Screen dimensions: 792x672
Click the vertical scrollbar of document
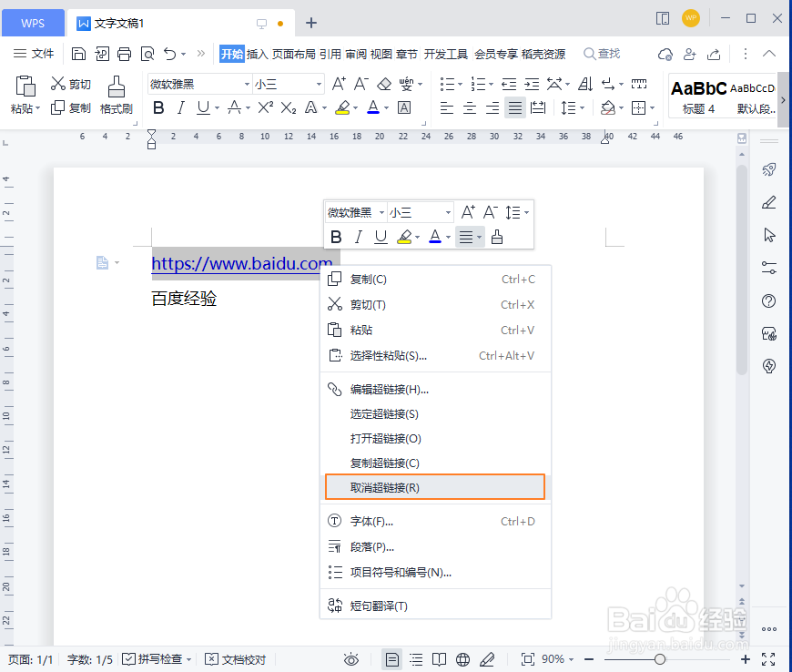click(x=742, y=269)
